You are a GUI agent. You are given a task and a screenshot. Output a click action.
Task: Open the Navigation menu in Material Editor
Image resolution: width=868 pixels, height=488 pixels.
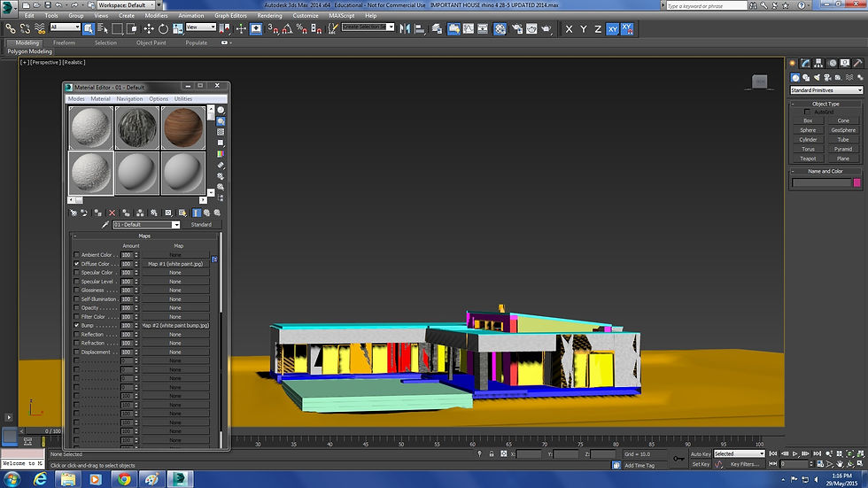click(129, 99)
